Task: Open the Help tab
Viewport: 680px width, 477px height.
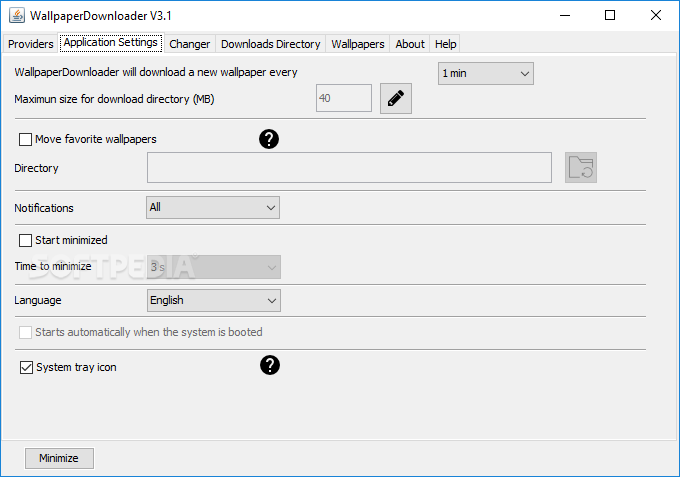Action: click(x=445, y=44)
